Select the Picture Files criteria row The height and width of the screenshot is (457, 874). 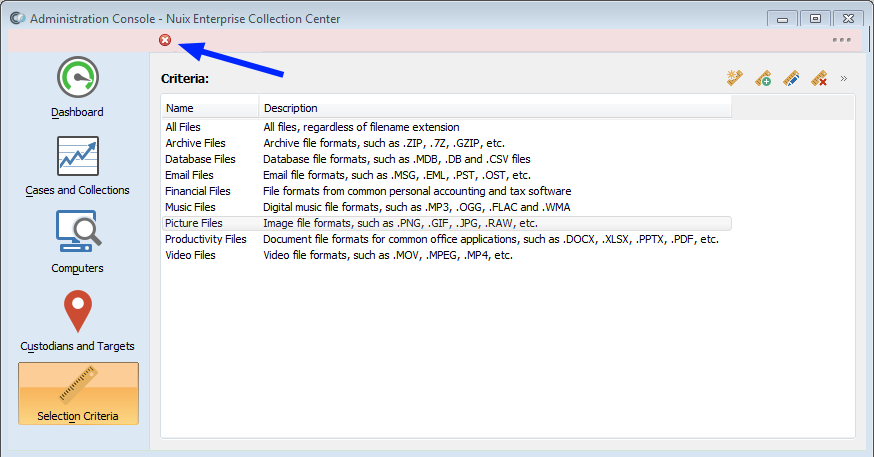click(x=447, y=223)
